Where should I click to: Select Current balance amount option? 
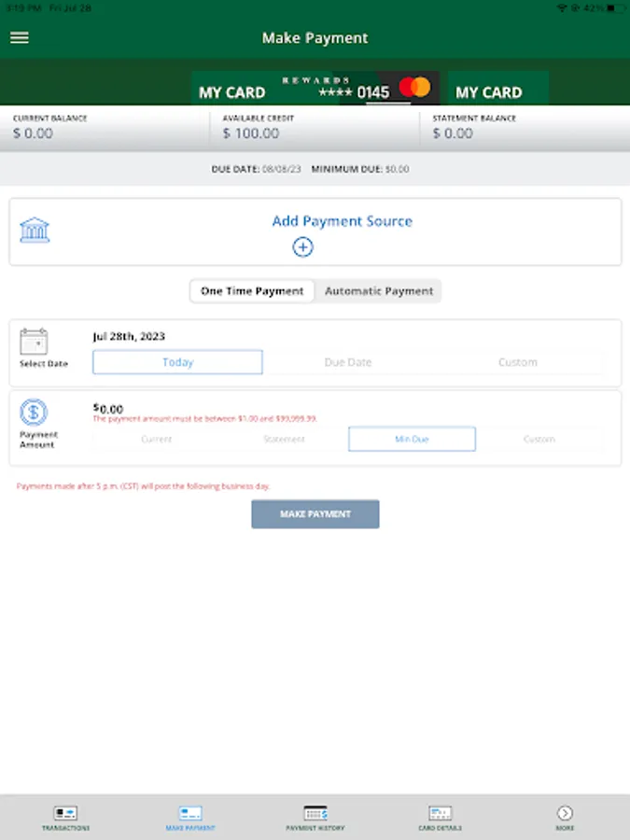click(x=157, y=440)
